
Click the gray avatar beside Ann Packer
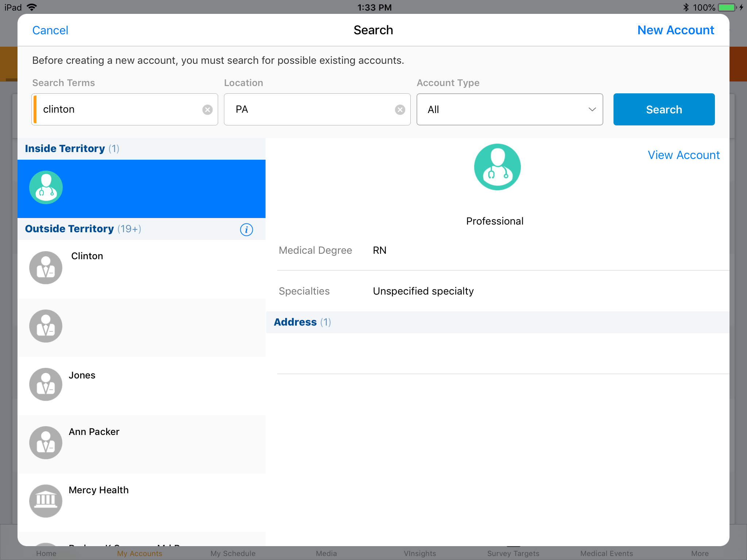(x=46, y=443)
